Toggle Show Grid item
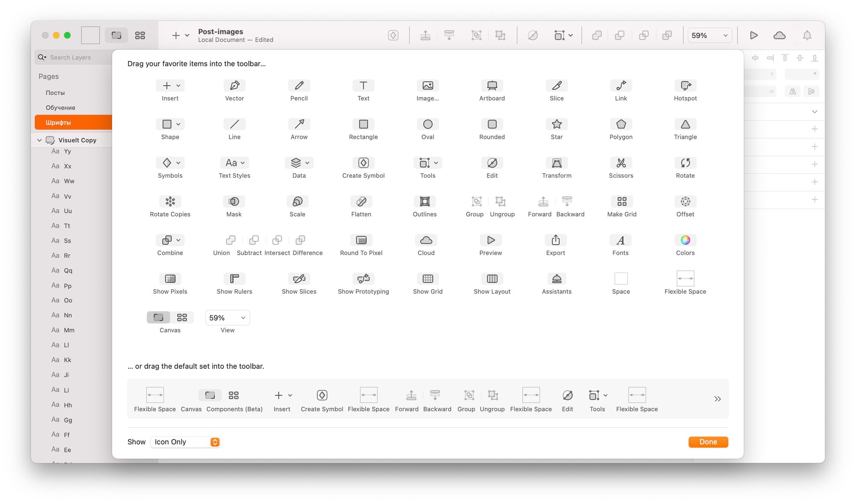The image size is (856, 504). [428, 279]
